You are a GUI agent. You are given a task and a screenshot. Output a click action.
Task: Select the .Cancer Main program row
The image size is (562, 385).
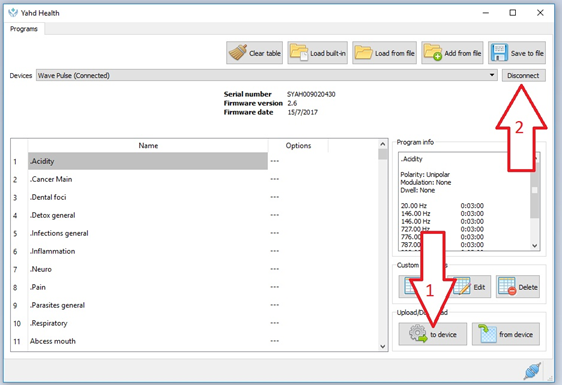(x=148, y=179)
